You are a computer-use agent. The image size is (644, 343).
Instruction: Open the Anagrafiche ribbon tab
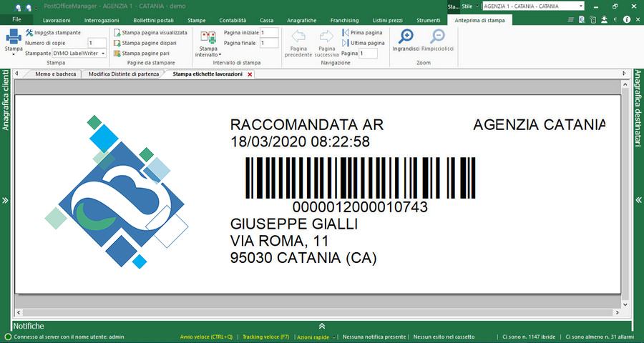302,20
